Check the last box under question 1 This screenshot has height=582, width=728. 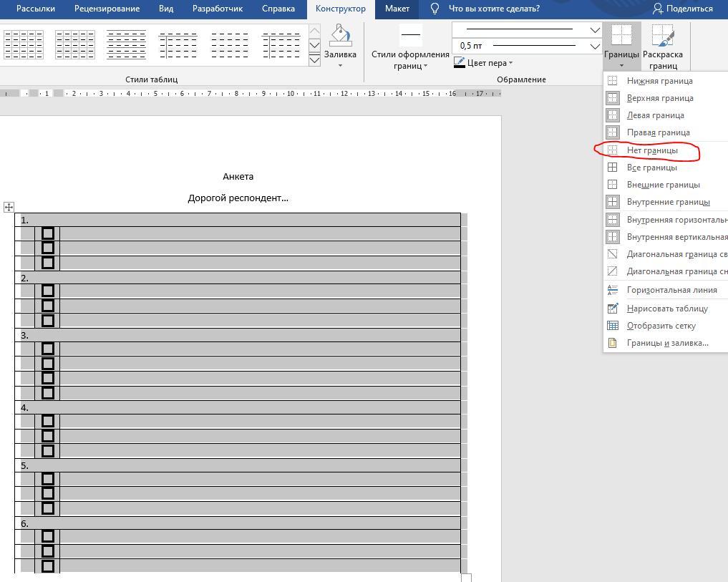click(x=48, y=263)
